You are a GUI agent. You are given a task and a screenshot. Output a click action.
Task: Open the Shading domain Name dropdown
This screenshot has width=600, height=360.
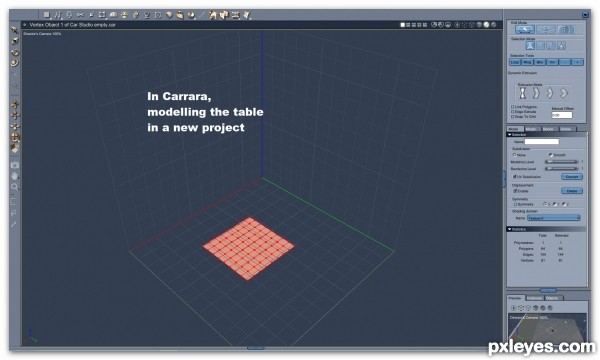(554, 218)
